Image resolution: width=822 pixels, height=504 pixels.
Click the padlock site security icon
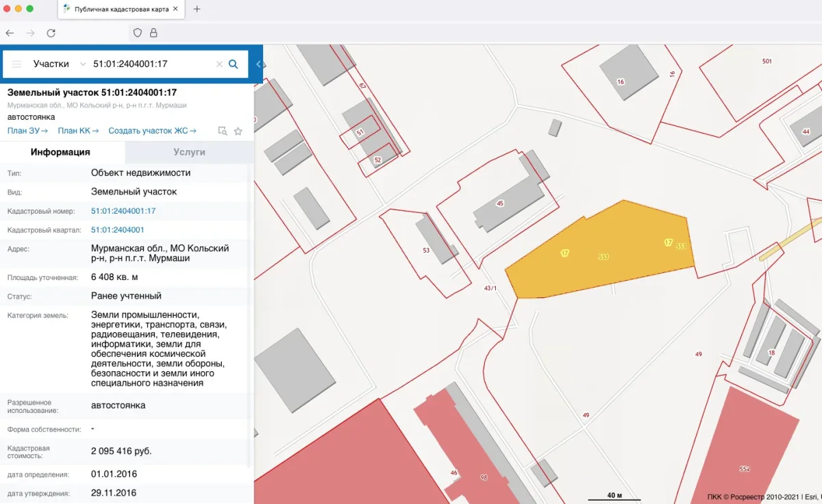tap(153, 32)
